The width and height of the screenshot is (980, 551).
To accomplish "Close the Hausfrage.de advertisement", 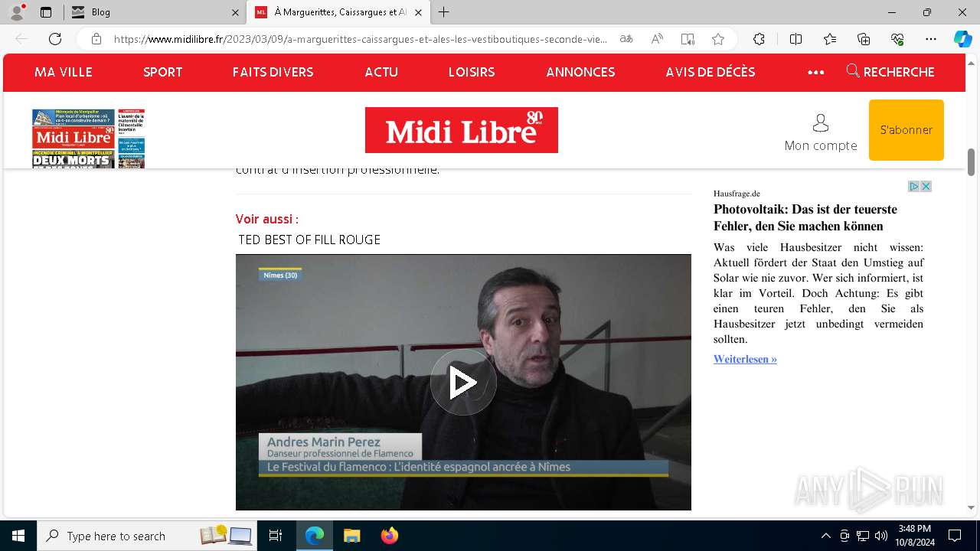I will [926, 187].
